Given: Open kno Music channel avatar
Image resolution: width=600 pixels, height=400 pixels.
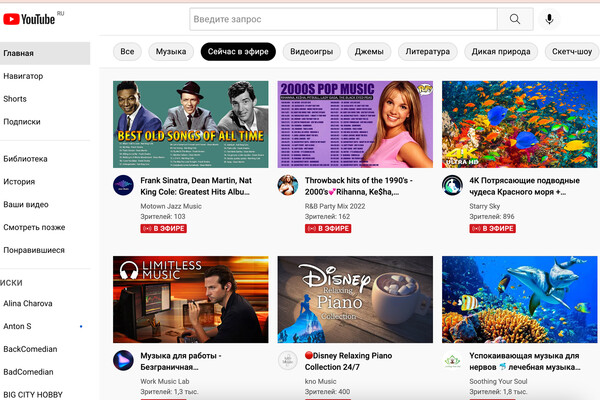Looking at the screenshot, I should (x=288, y=361).
